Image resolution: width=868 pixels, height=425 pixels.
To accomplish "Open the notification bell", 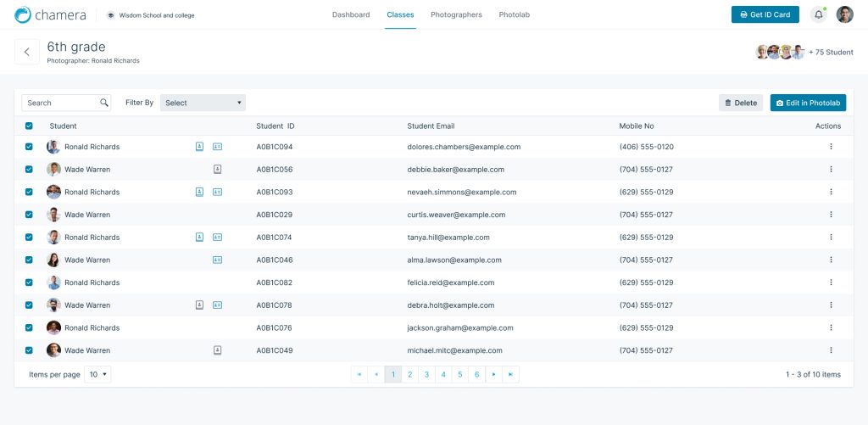I will point(818,14).
